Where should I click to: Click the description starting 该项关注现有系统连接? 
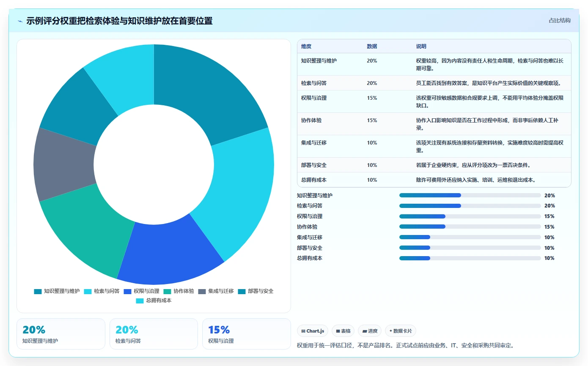pyautogui.click(x=490, y=146)
